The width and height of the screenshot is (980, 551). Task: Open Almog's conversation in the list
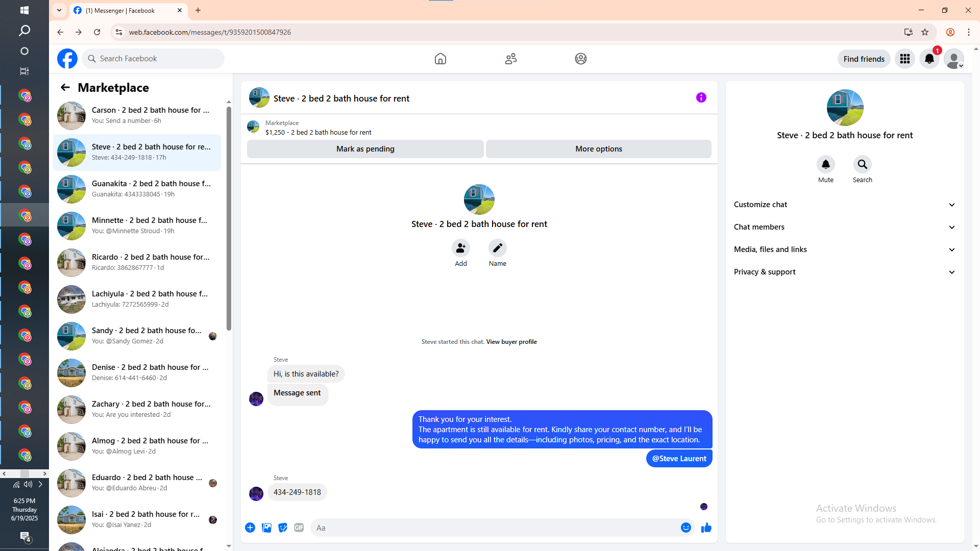(137, 446)
